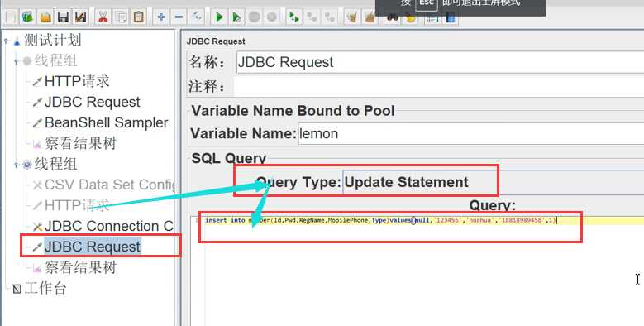This screenshot has width=644, height=326.
Task: Click the Open file folder icon
Action: tap(45, 17)
